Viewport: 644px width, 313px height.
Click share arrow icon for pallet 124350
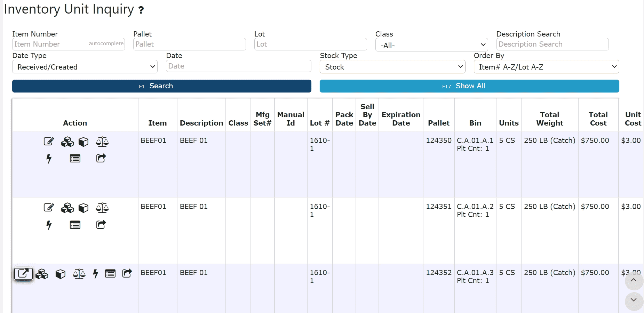tap(101, 158)
